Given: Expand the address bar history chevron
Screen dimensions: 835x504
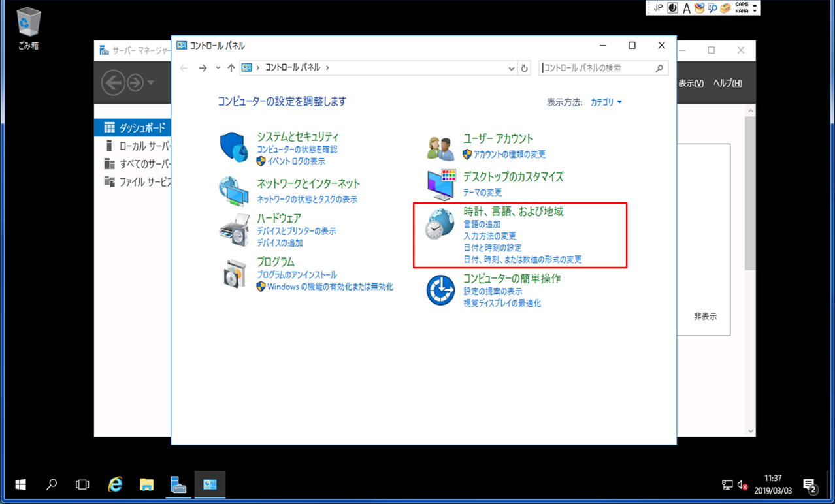Looking at the screenshot, I should pyautogui.click(x=511, y=68).
